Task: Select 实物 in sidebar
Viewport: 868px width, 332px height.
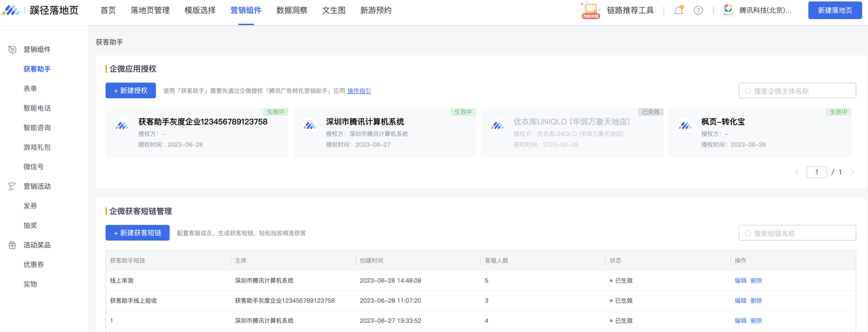Action: 30,284
